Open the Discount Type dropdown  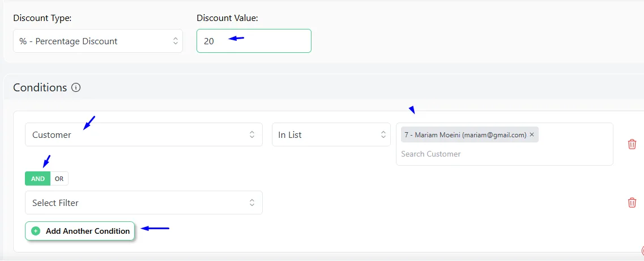point(98,41)
